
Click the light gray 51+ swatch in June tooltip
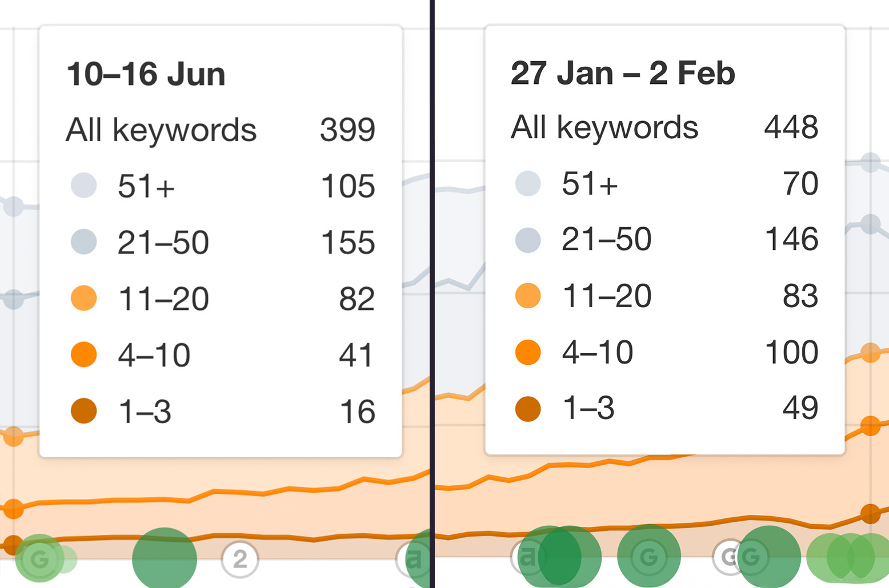coord(84,185)
